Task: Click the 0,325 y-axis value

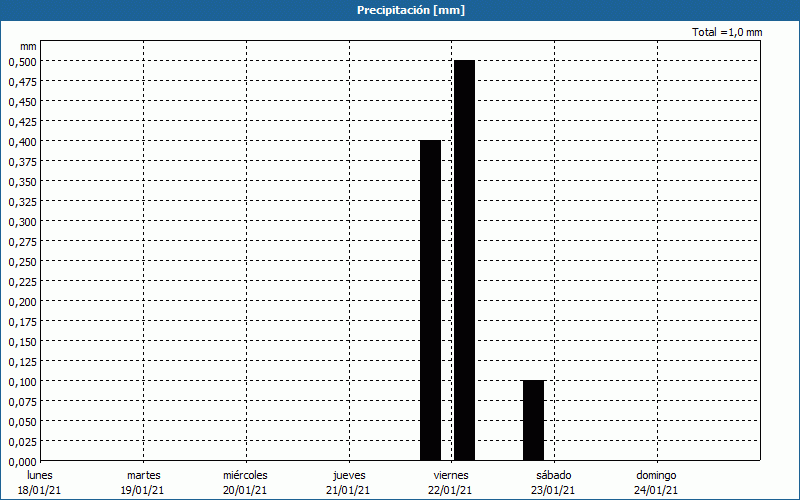Action: (x=23, y=202)
